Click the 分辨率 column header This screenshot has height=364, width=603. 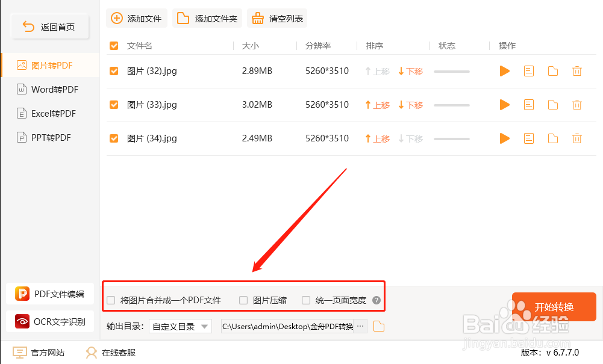(x=318, y=46)
